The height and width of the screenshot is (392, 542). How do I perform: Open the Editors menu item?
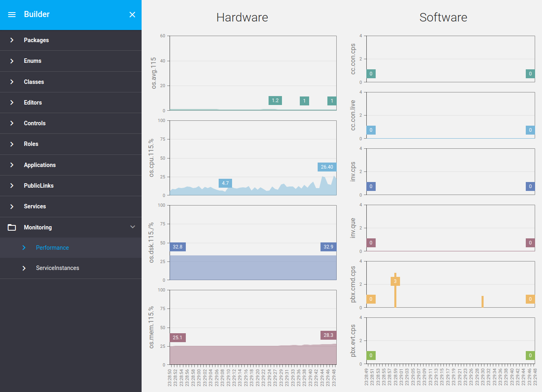pyautogui.click(x=71, y=103)
